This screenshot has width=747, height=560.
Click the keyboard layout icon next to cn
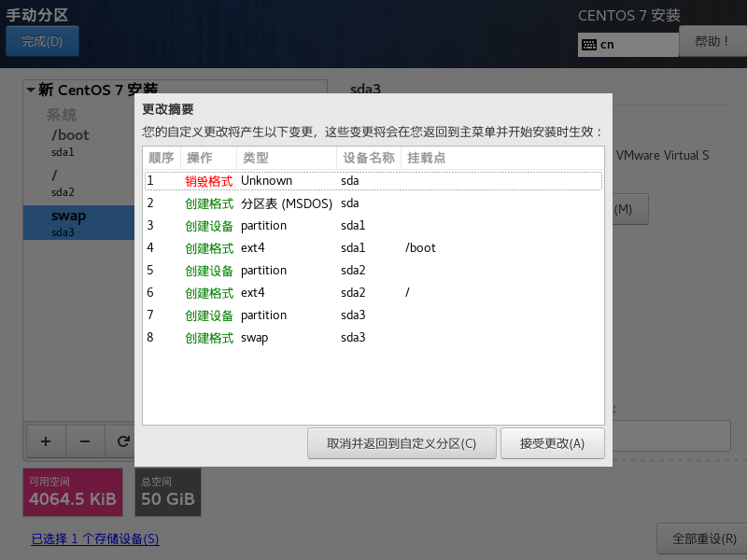pyautogui.click(x=591, y=43)
